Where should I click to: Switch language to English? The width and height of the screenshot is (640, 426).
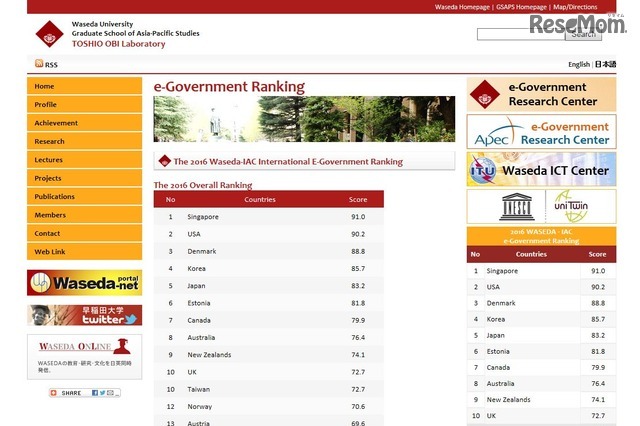pos(579,64)
